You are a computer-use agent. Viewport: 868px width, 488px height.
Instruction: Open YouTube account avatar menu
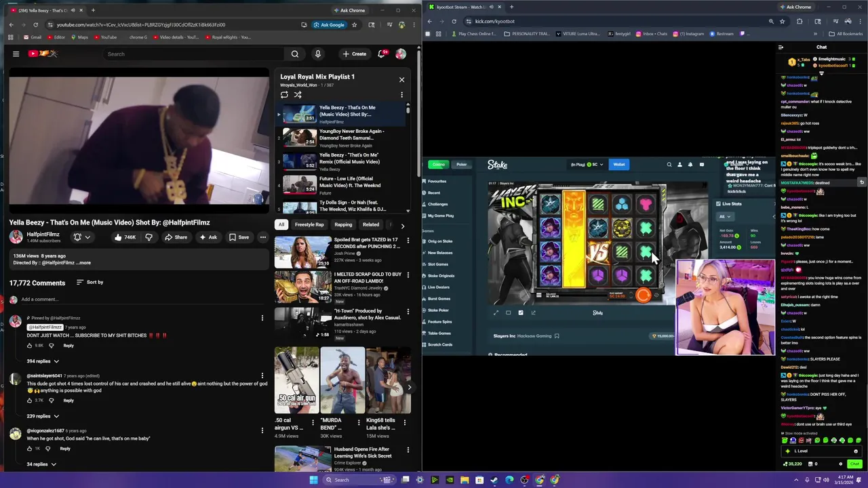401,54
